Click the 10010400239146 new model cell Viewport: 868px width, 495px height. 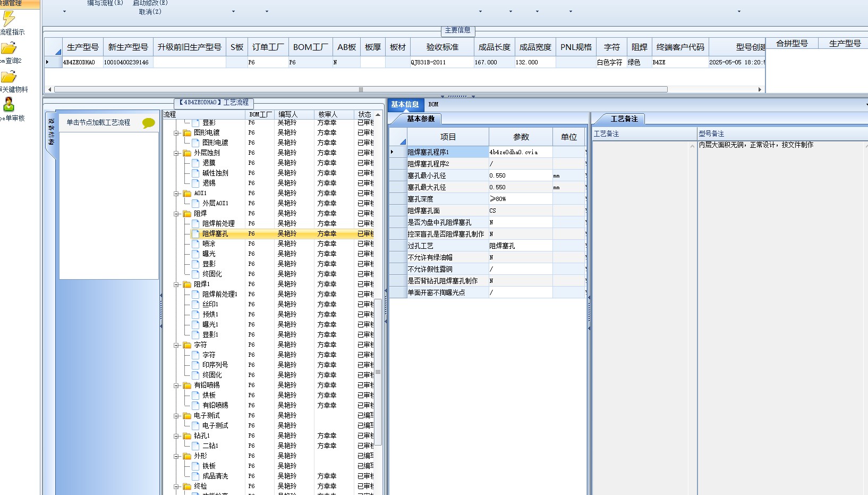click(127, 63)
